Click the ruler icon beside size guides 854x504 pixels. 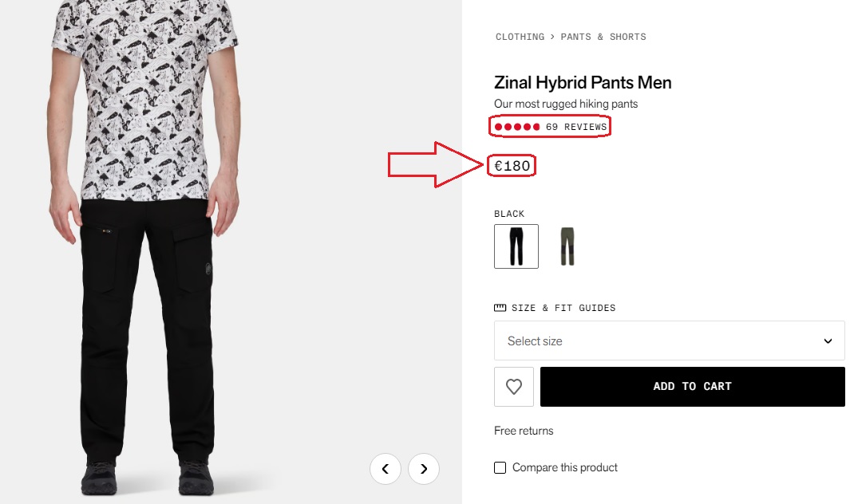click(x=500, y=308)
